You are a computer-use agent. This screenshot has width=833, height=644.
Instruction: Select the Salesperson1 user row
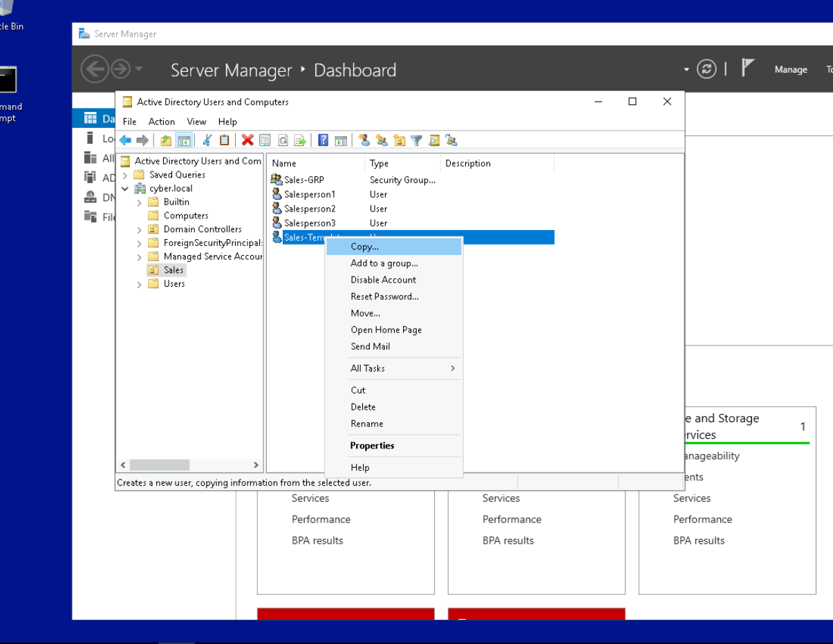(x=411, y=194)
